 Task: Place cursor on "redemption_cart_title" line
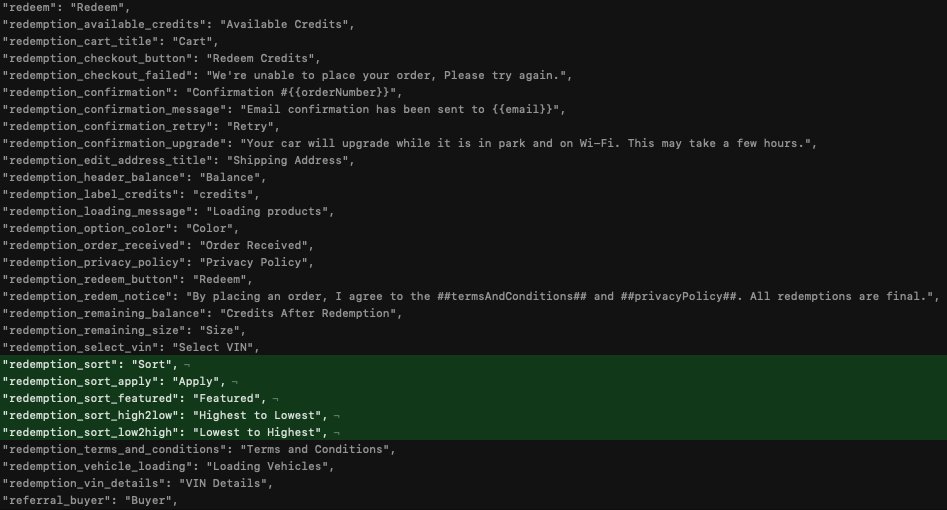click(x=79, y=42)
